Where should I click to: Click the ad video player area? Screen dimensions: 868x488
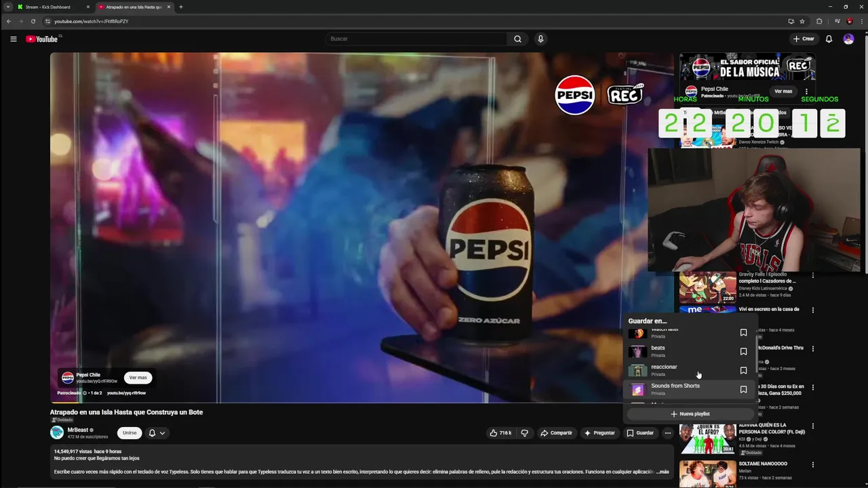361,228
